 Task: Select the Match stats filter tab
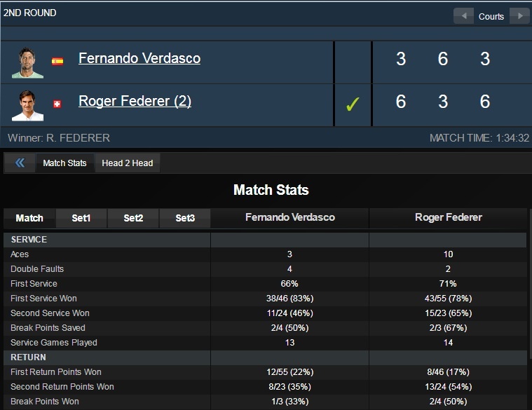click(x=29, y=218)
